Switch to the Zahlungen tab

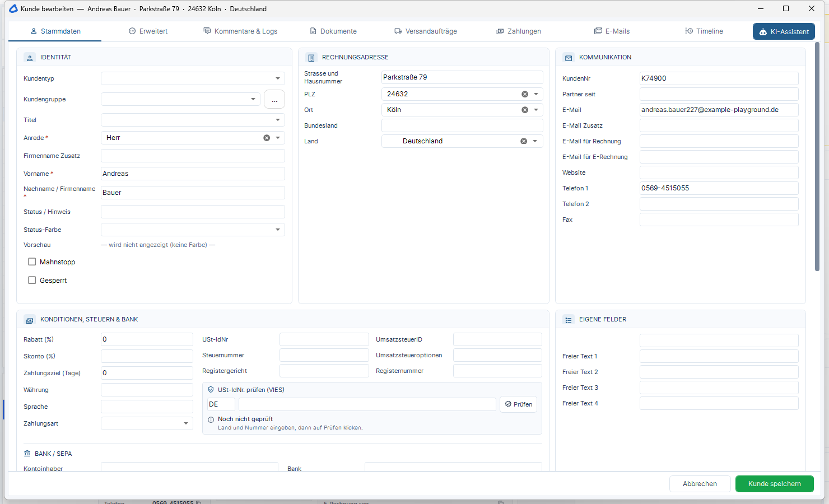(519, 31)
